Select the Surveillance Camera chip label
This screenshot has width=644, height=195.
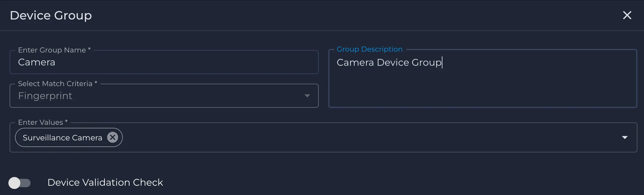[x=62, y=138]
